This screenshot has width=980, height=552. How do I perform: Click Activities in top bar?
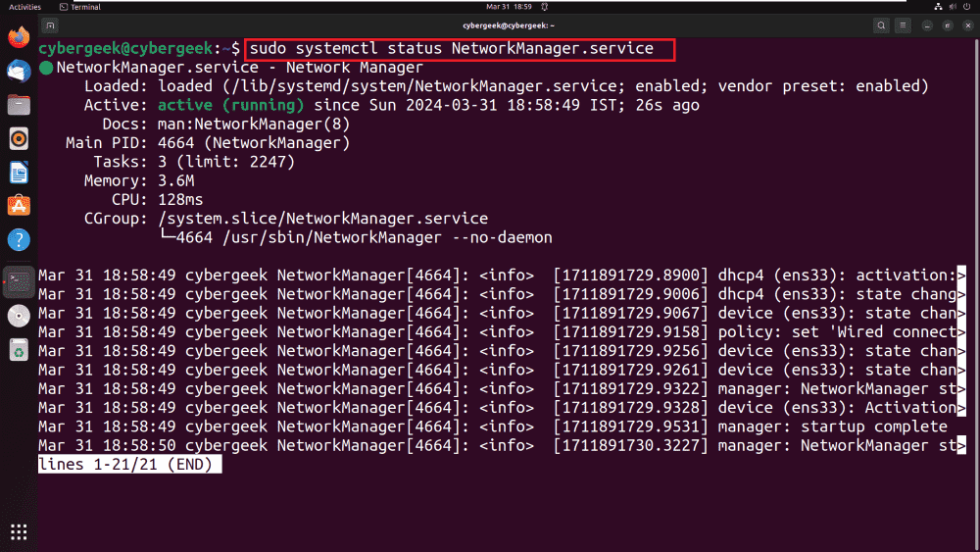point(24,7)
